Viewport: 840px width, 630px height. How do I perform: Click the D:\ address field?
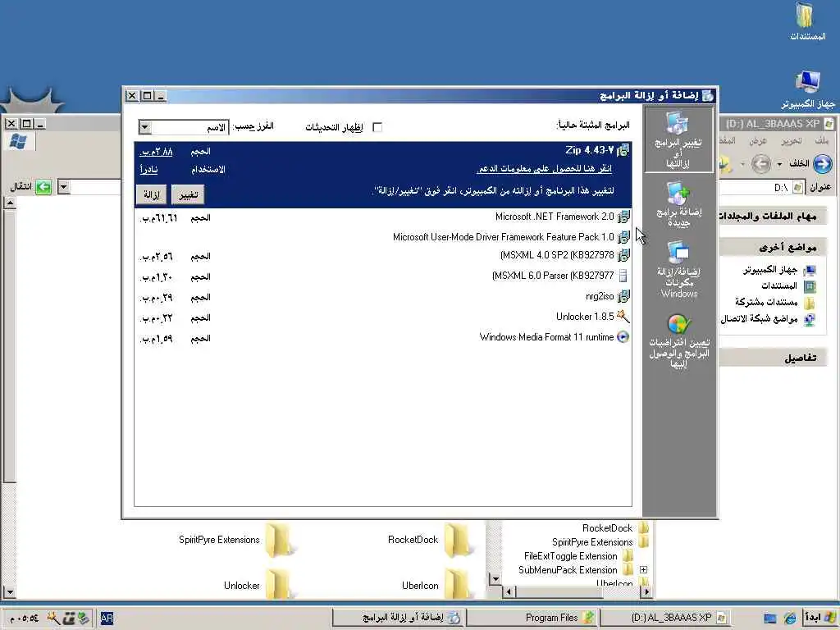pyautogui.click(x=760, y=188)
